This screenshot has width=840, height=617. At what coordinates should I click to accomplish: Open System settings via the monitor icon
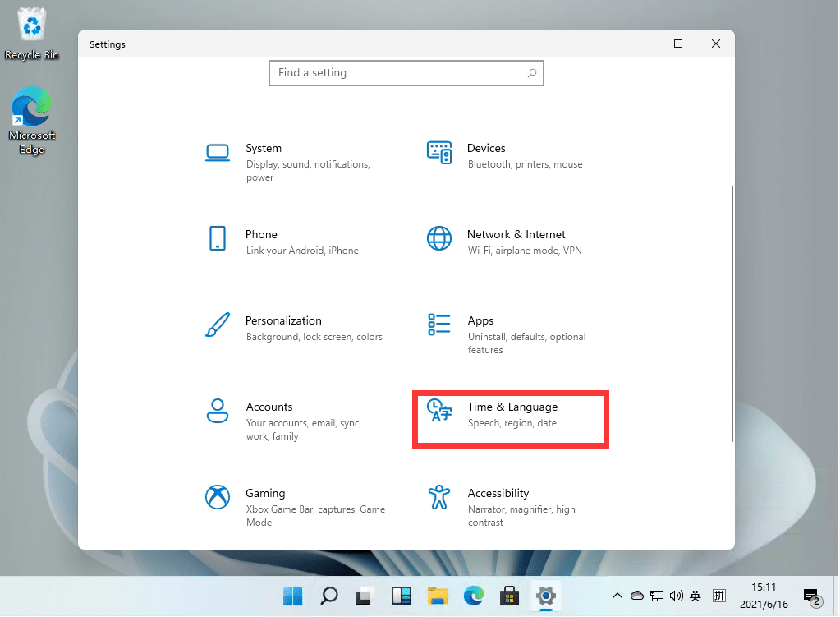(x=217, y=153)
